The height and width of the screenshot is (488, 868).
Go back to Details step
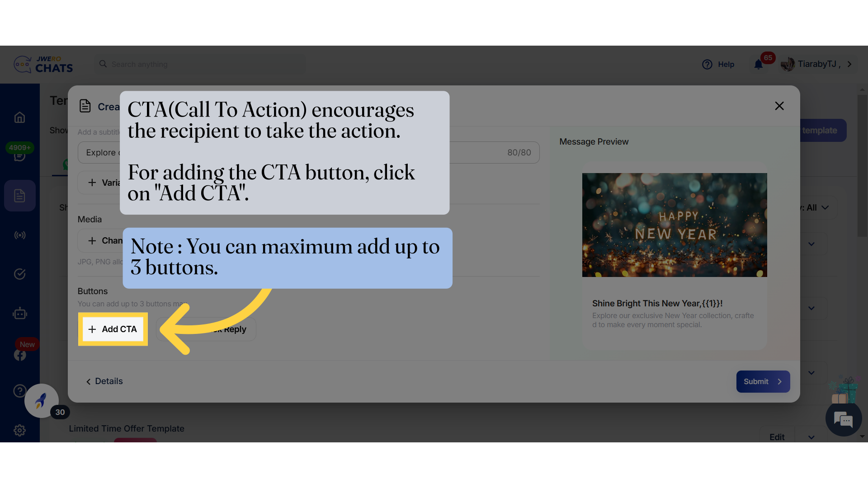pos(104,381)
